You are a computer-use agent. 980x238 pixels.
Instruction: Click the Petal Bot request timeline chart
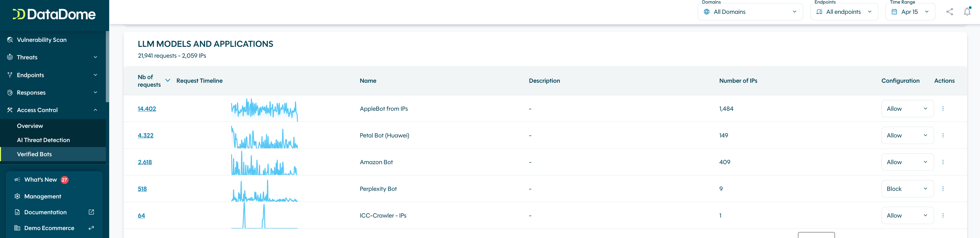pos(264,137)
